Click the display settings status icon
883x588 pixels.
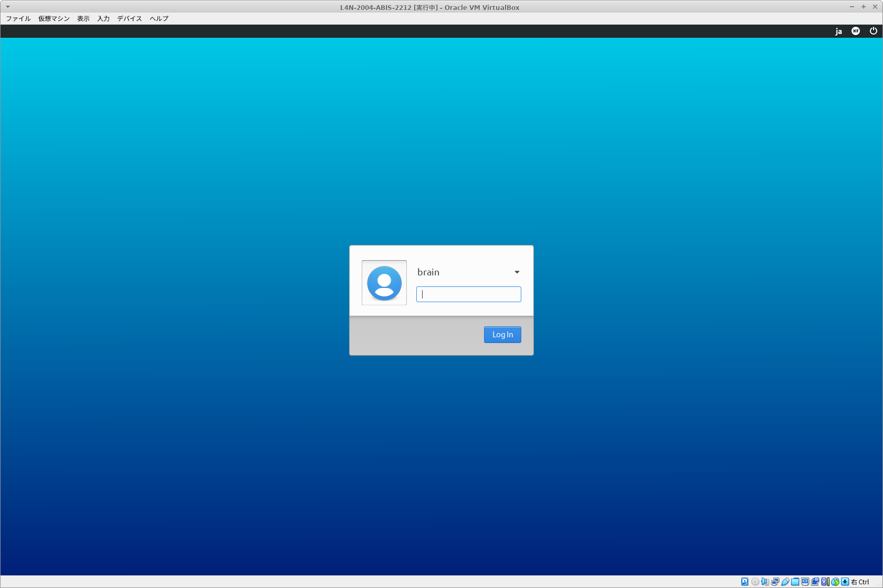tap(805, 581)
